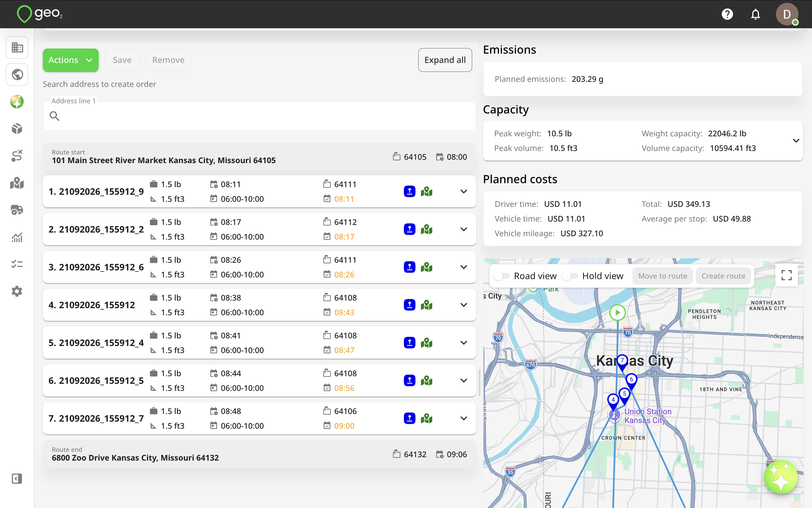Toggle Road view switch
The image size is (812, 508).
pyautogui.click(x=502, y=276)
